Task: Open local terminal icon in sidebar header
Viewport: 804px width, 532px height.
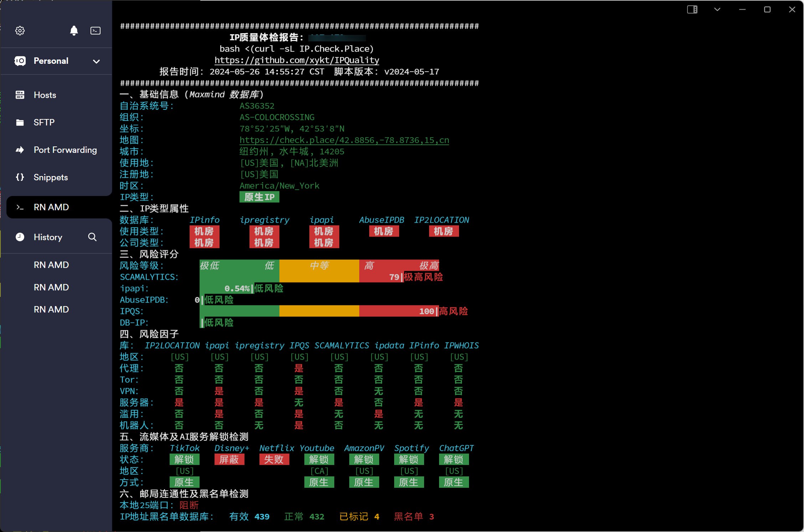Action: pos(96,31)
